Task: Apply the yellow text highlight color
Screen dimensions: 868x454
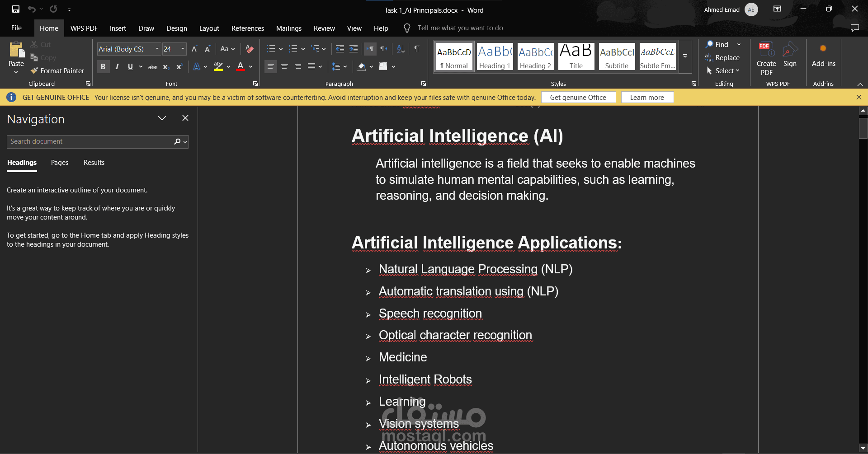Action: tap(218, 67)
